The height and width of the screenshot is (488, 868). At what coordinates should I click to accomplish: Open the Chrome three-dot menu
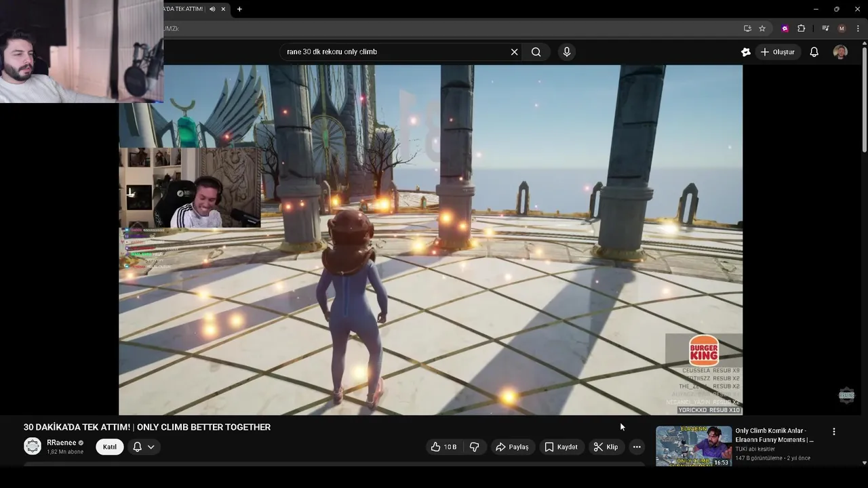click(858, 28)
